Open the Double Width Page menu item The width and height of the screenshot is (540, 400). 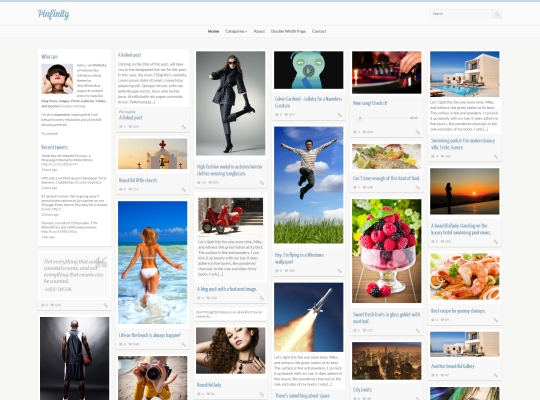[288, 31]
